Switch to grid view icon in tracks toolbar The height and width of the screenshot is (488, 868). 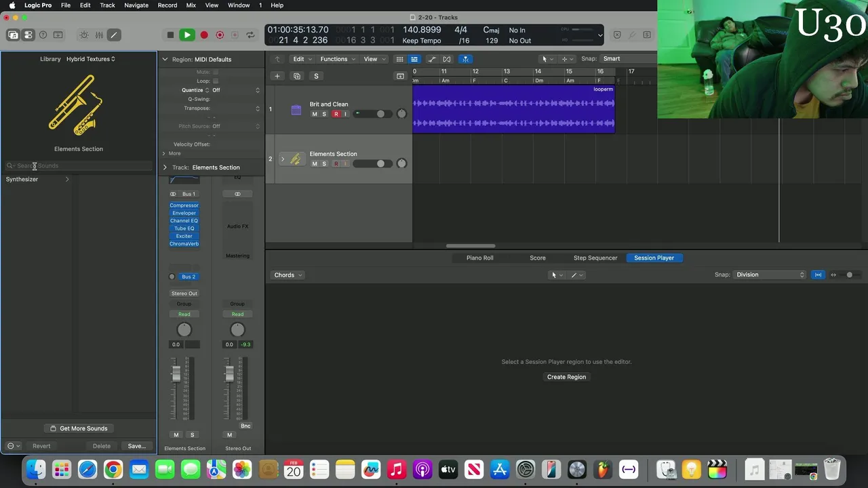[400, 59]
